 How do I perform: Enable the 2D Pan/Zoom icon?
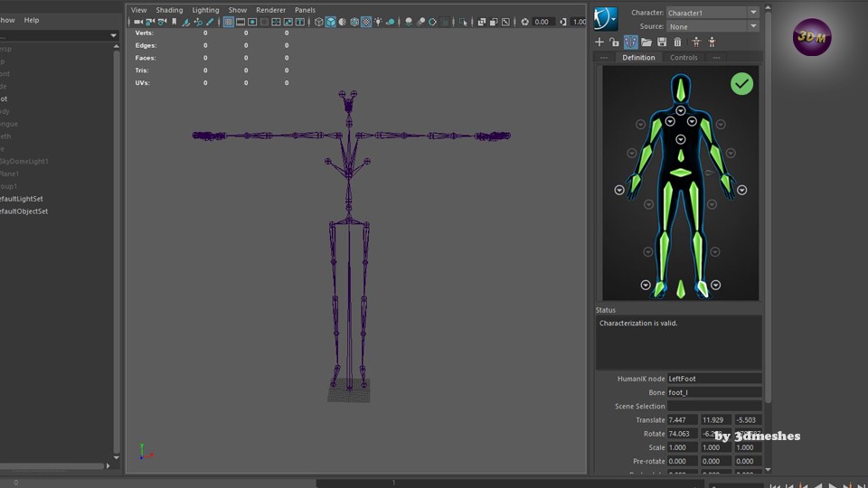198,22
